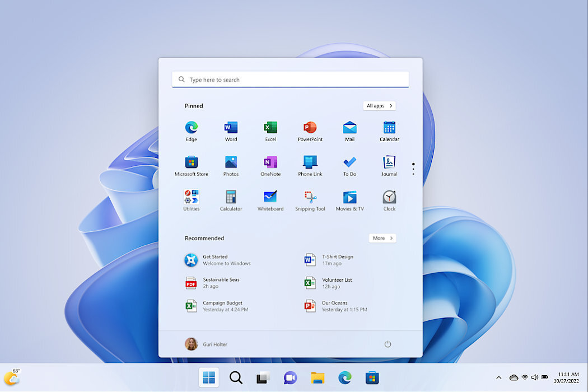The height and width of the screenshot is (392, 588).
Task: Show hidden icons chevron in system tray
Action: click(498, 378)
